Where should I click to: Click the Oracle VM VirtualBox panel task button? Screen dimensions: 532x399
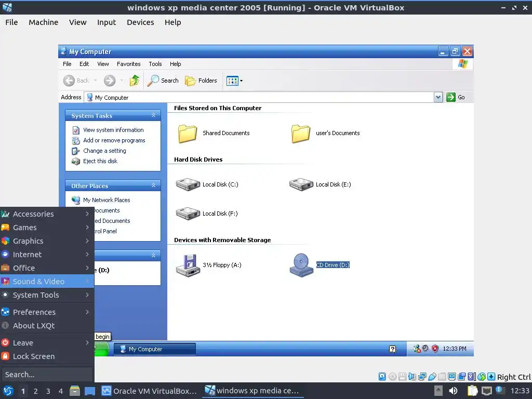click(149, 391)
